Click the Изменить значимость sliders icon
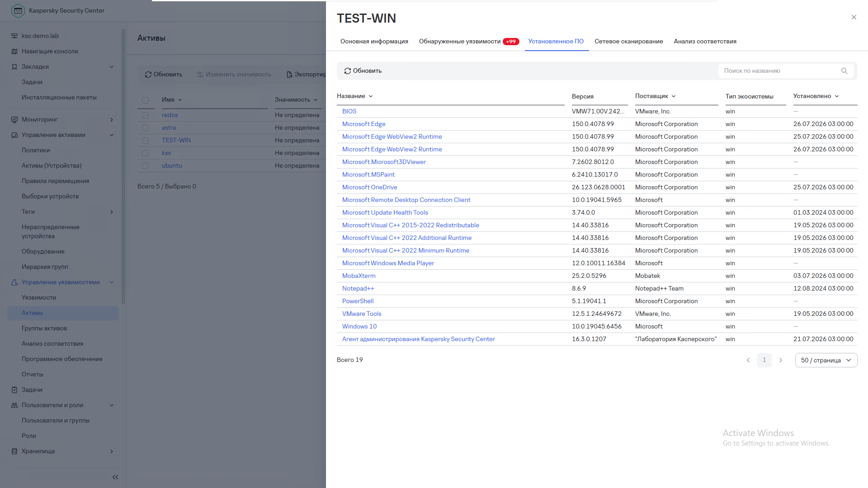Screen dimensions: 868x488 pyautogui.click(x=200, y=75)
